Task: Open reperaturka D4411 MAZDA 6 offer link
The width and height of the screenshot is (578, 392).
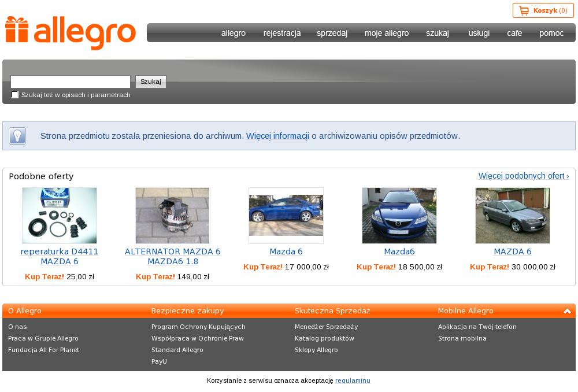Action: point(60,256)
